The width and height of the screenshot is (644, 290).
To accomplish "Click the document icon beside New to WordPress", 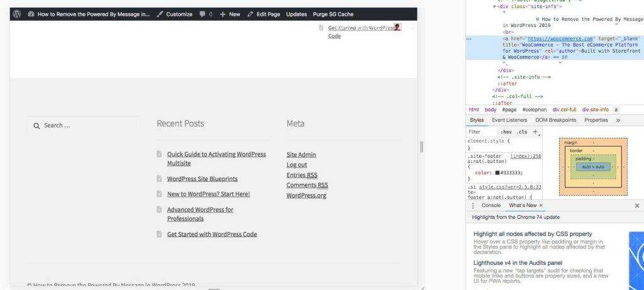I will 159,194.
